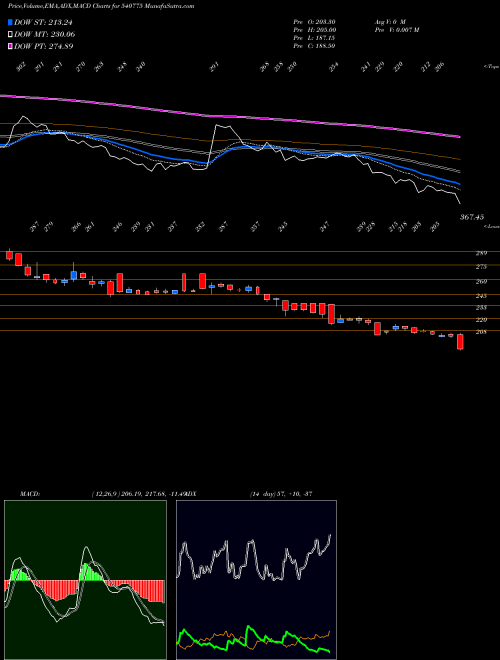Open the green MACD histogram panel
Viewport: 500px width, 660px height.
[x=85, y=580]
